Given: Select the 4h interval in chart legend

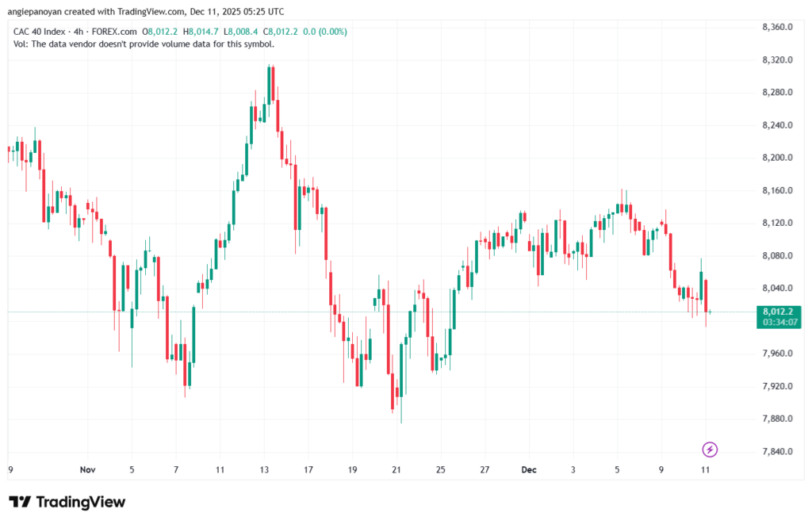Looking at the screenshot, I should 83,32.
